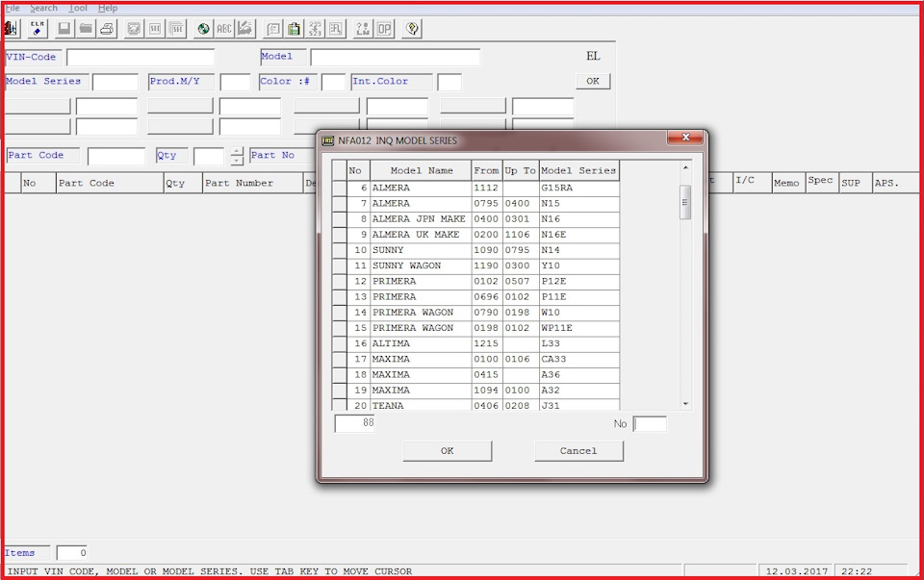Click the single SEC toolbar icon
The image size is (924, 580).
click(x=155, y=28)
